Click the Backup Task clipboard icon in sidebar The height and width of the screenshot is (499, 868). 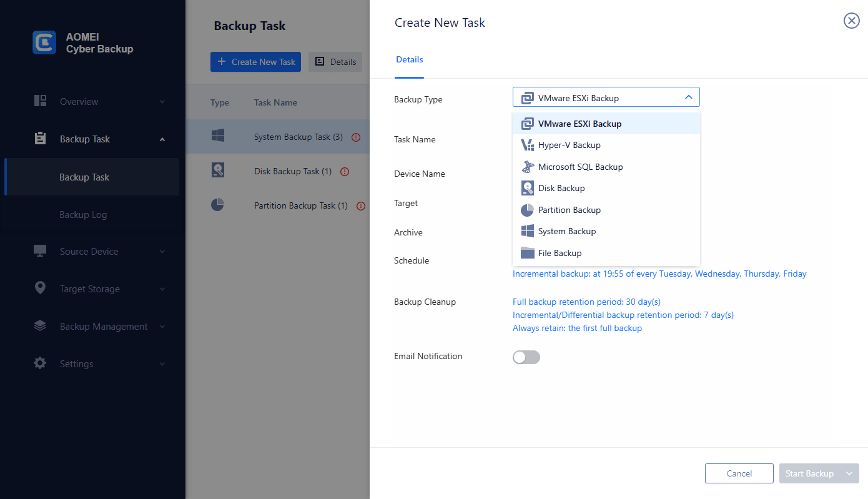(41, 139)
